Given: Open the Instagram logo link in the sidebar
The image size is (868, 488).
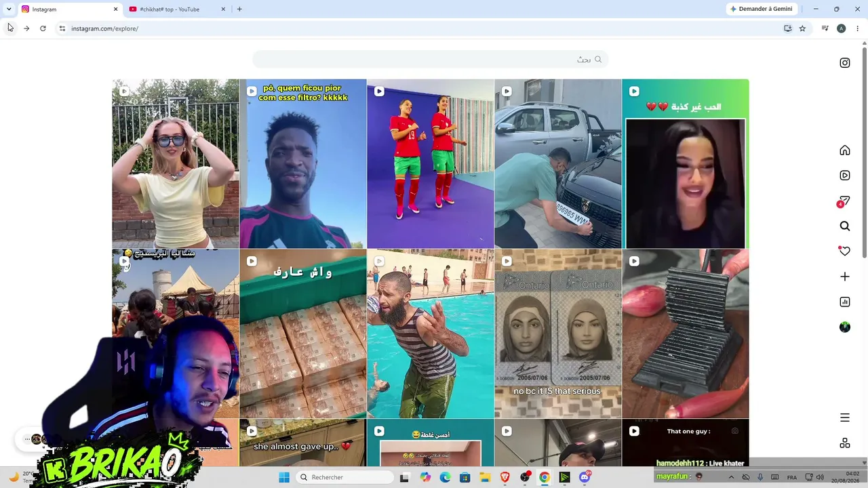Looking at the screenshot, I should pos(844,63).
